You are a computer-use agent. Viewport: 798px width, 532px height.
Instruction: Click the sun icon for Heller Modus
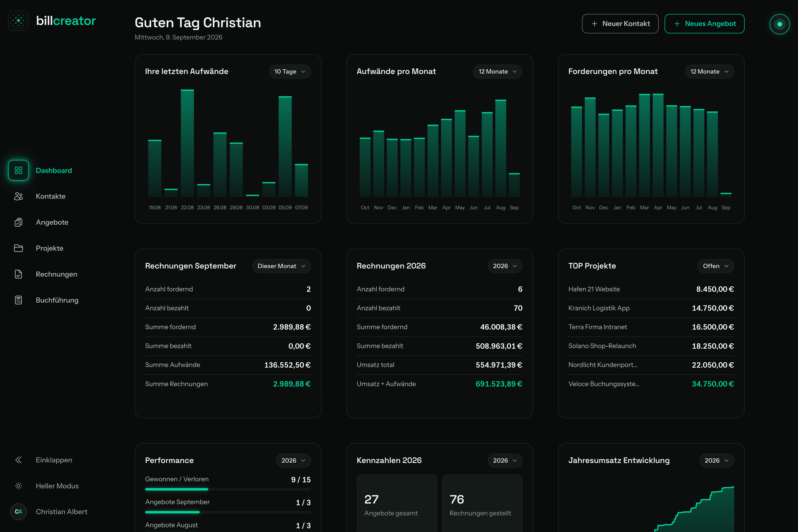tap(18, 486)
